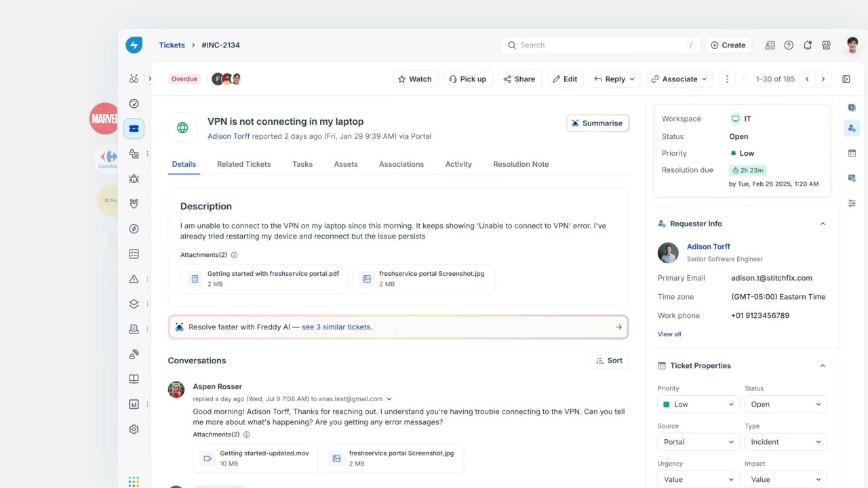
Task: Click the Summarise button
Action: click(x=597, y=123)
